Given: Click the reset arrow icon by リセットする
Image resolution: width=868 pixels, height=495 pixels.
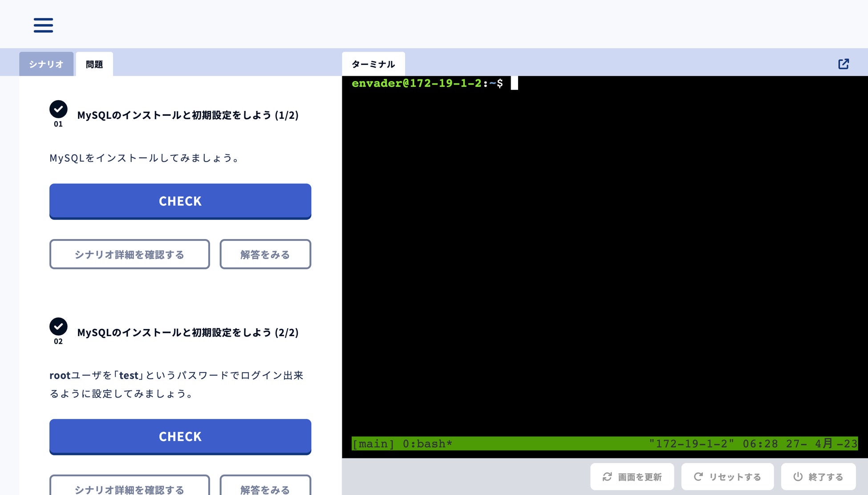Looking at the screenshot, I should pyautogui.click(x=698, y=477).
